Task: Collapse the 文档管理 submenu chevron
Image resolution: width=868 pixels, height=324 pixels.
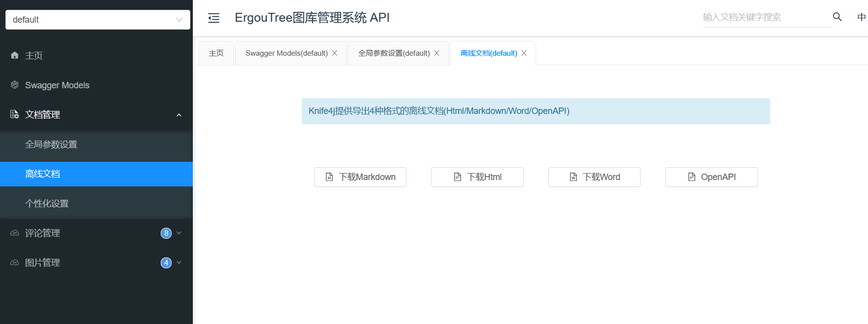Action: coord(179,115)
